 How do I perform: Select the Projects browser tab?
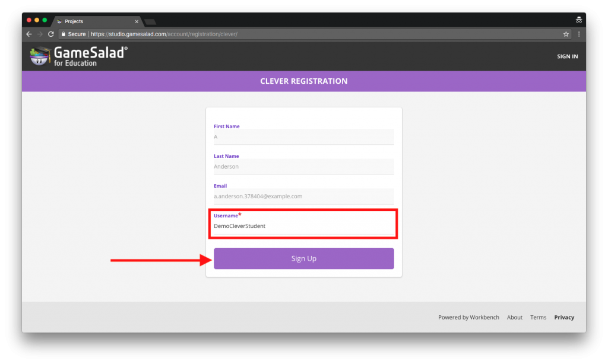point(97,21)
